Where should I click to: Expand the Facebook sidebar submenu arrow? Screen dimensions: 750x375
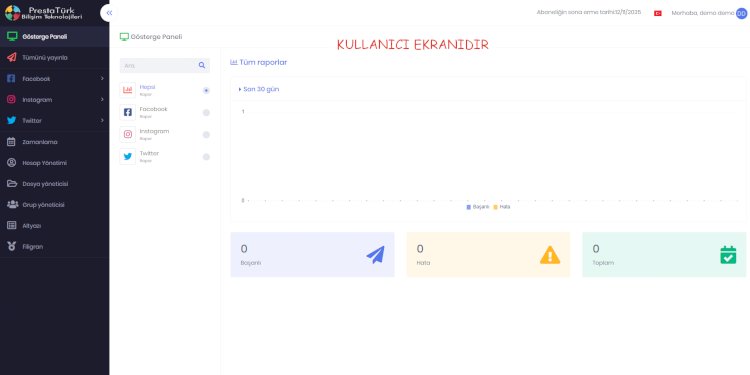tap(102, 78)
